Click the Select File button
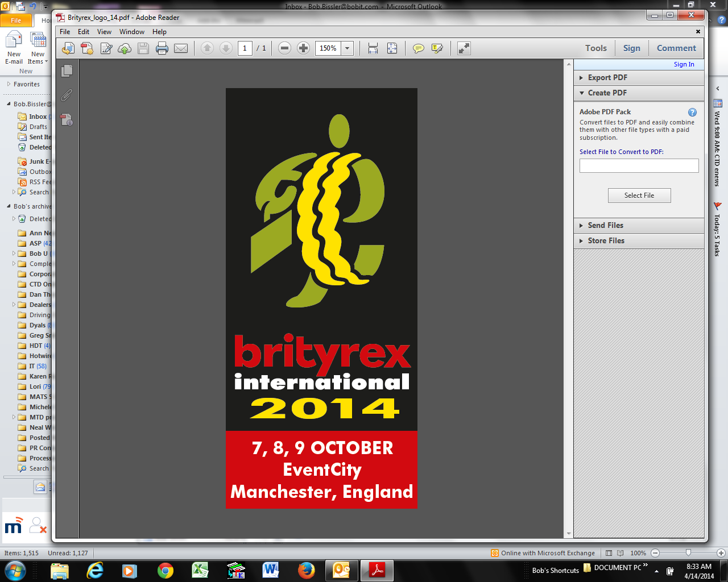Image resolution: width=728 pixels, height=582 pixels. pos(639,195)
